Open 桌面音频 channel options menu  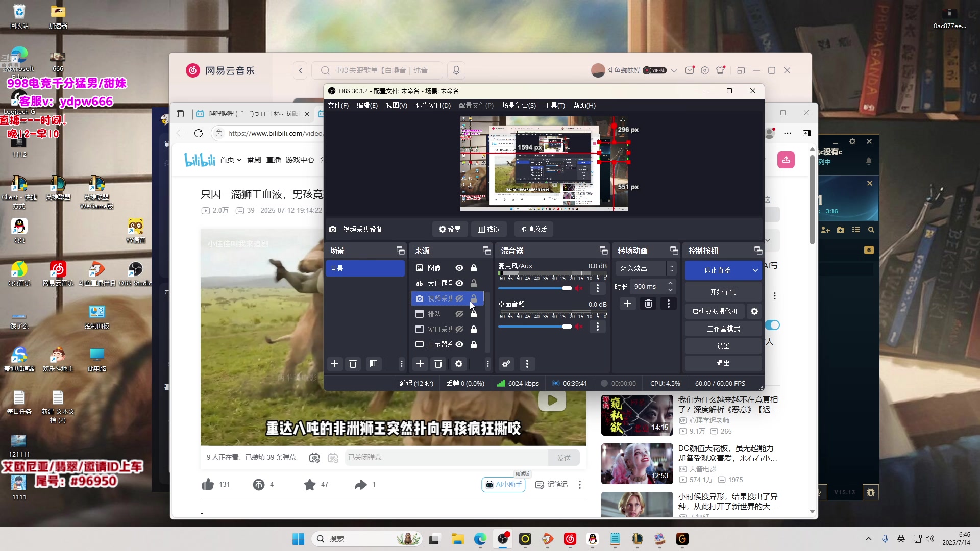coord(598,327)
